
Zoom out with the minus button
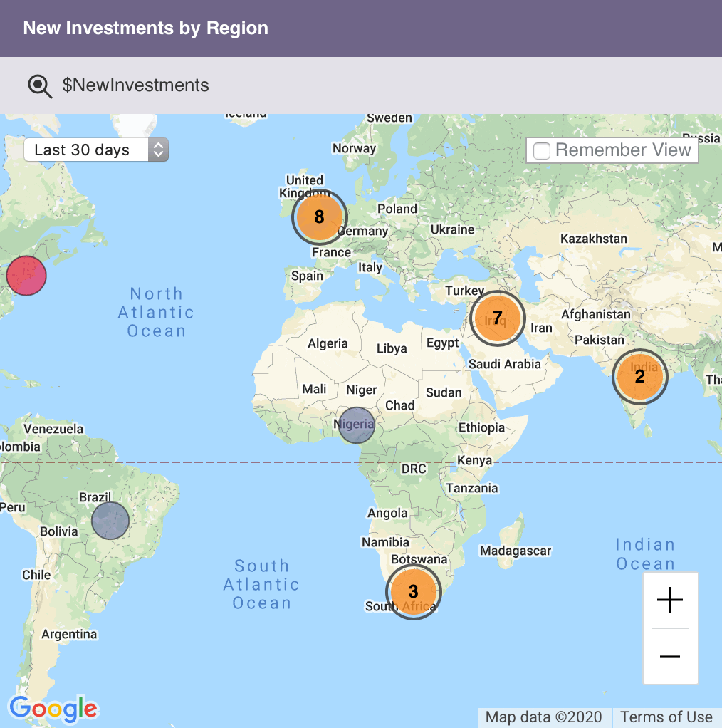[x=670, y=657]
